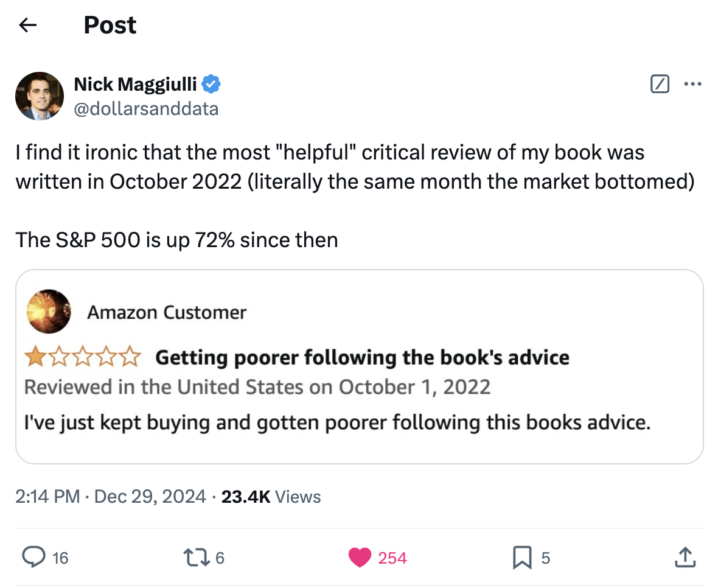
Task: Open the @dollarsanddata handle link
Action: point(146,108)
